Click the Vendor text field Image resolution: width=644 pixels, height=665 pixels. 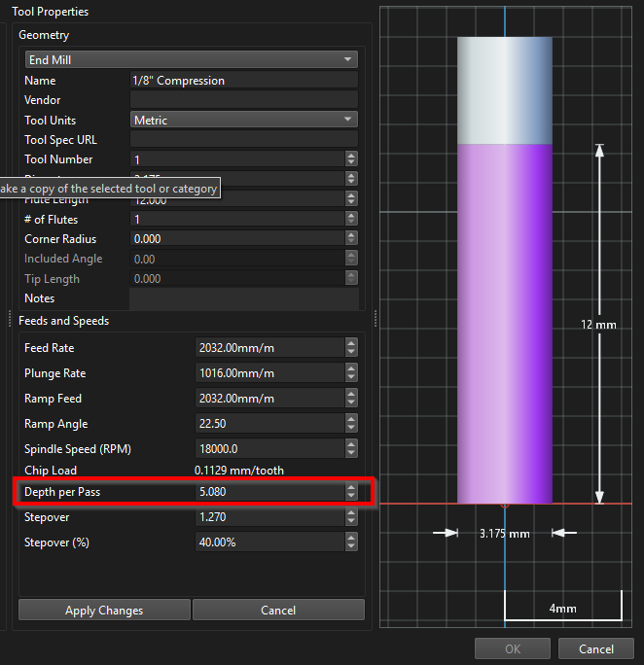[243, 100]
